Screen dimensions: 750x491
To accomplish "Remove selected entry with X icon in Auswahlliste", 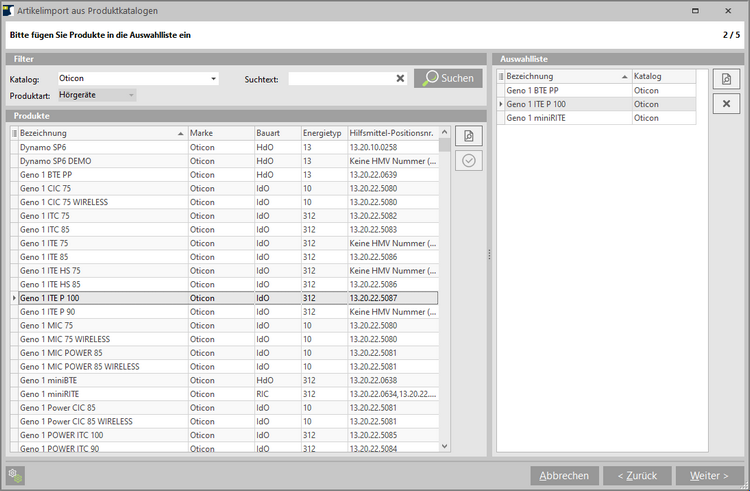I will 726,104.
